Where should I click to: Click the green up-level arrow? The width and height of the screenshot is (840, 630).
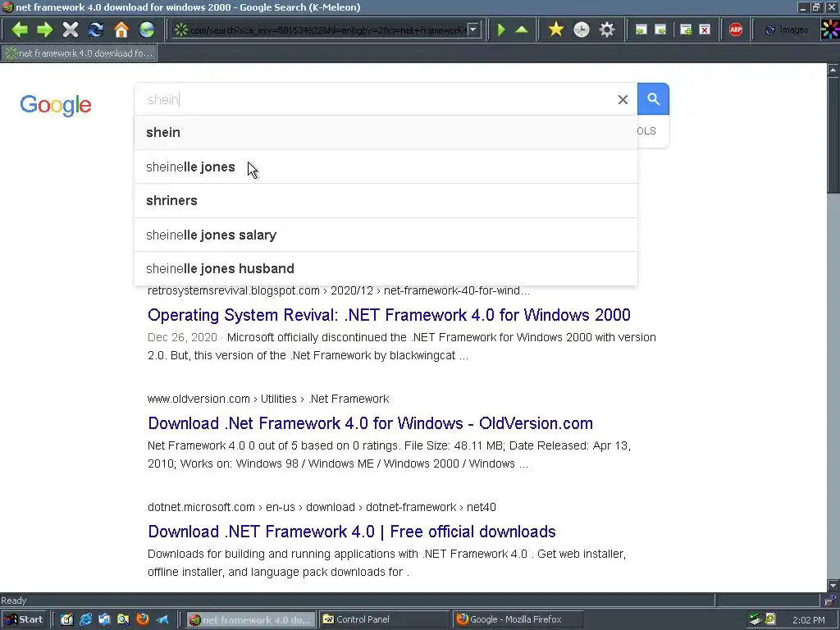click(522, 30)
